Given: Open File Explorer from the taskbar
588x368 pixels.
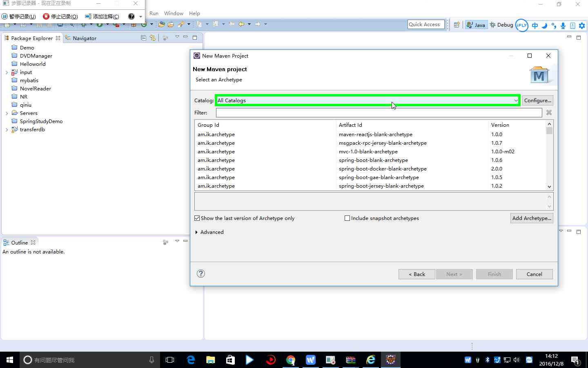Looking at the screenshot, I should 210,360.
